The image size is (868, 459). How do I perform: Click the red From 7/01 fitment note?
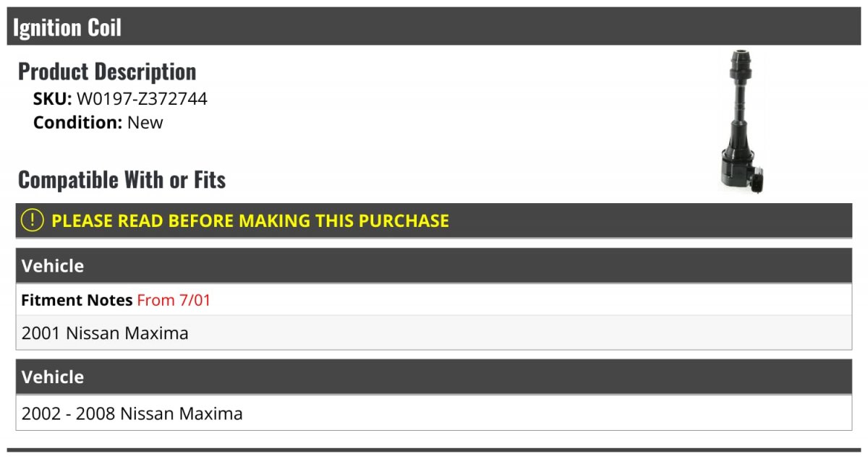pos(174,300)
